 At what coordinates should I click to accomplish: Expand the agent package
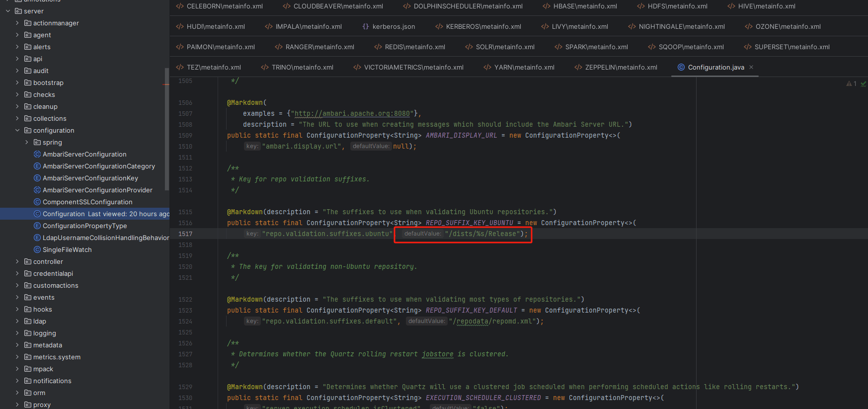(17, 35)
